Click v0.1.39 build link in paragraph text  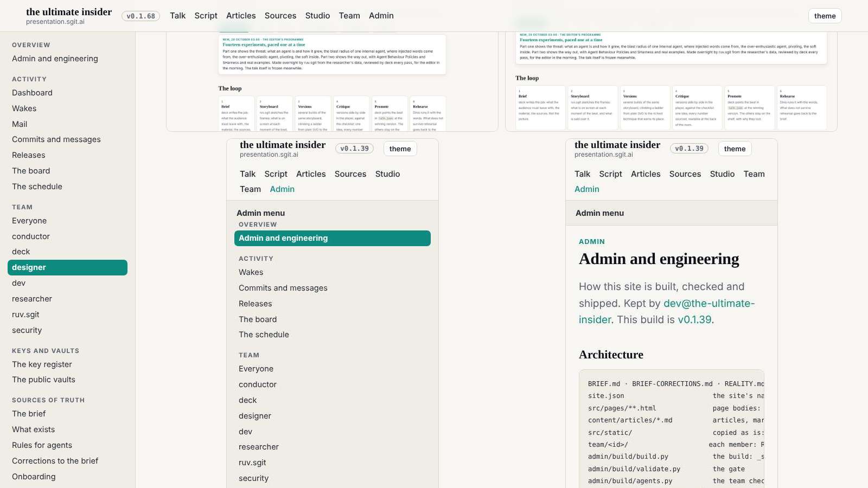coord(694,319)
